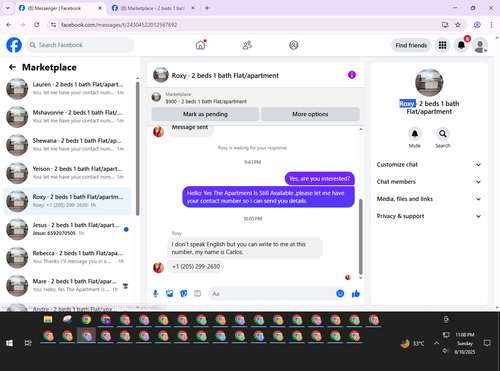The width and height of the screenshot is (500, 371).
Task: Open the Groups icon in top navigation
Action: point(294,45)
